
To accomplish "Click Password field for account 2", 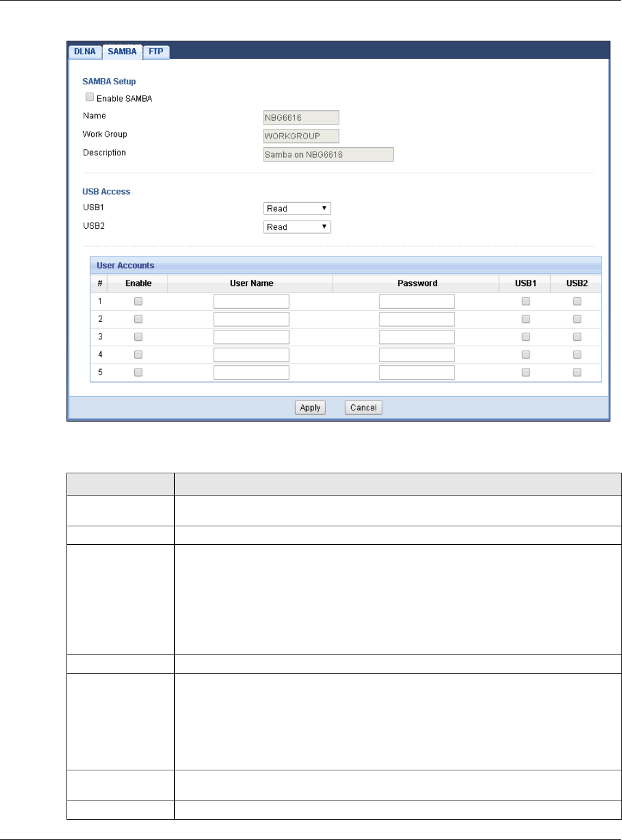I will [x=417, y=319].
